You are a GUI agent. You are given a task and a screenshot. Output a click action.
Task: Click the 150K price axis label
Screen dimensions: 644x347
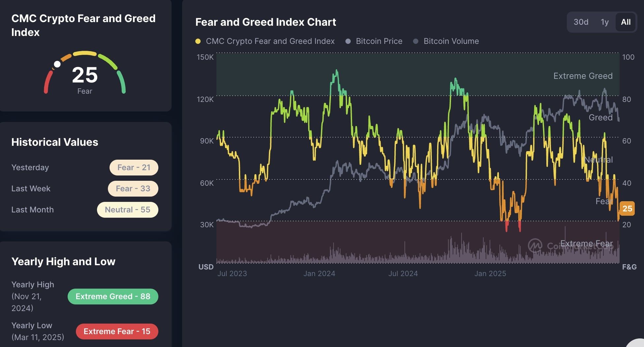click(205, 57)
